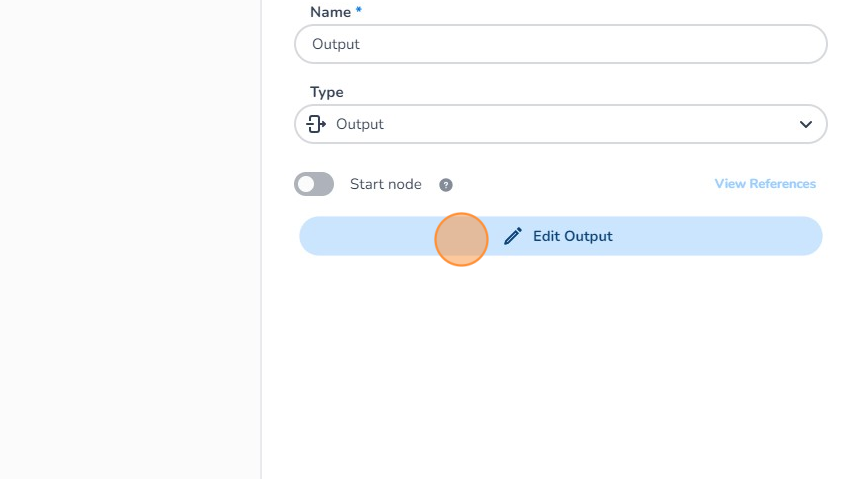
Task: Click the blue required asterisk beside Name
Action: (x=359, y=11)
